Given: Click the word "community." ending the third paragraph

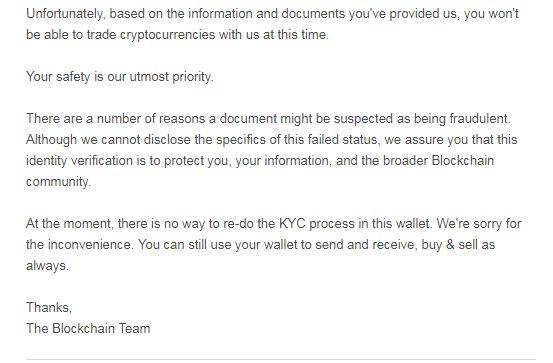Looking at the screenshot, I should click(59, 182).
